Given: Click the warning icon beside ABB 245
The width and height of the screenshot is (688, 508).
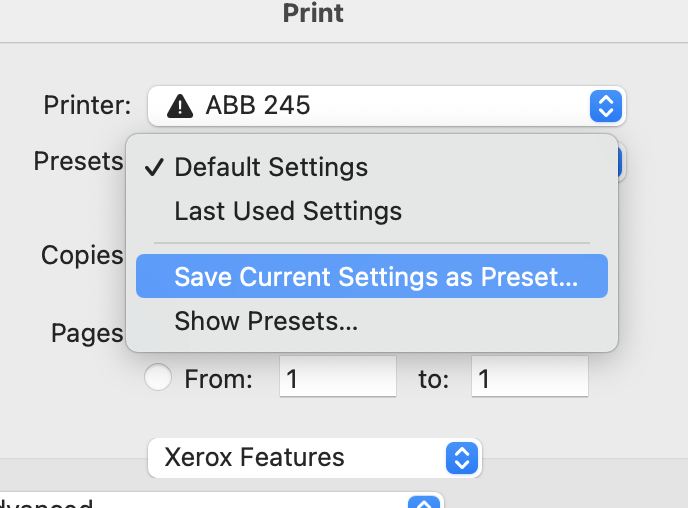Looking at the screenshot, I should [x=180, y=104].
